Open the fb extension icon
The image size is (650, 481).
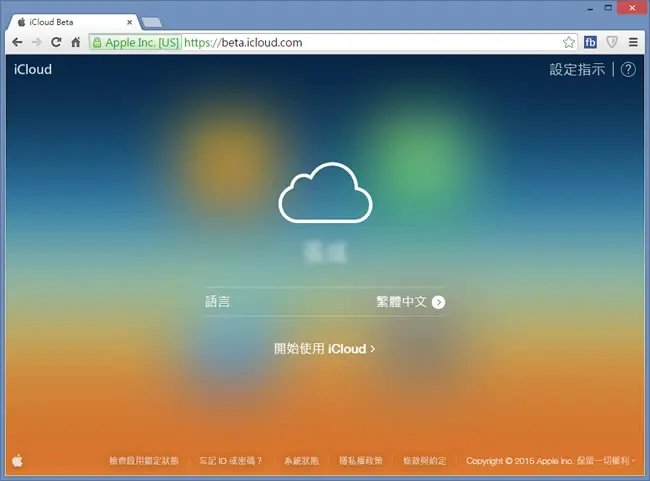pyautogui.click(x=590, y=42)
